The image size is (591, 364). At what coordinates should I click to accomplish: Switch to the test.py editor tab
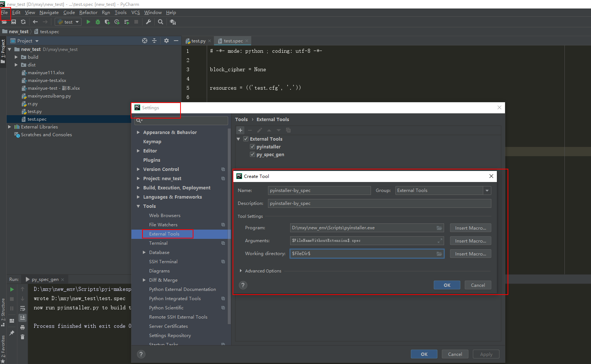point(197,41)
